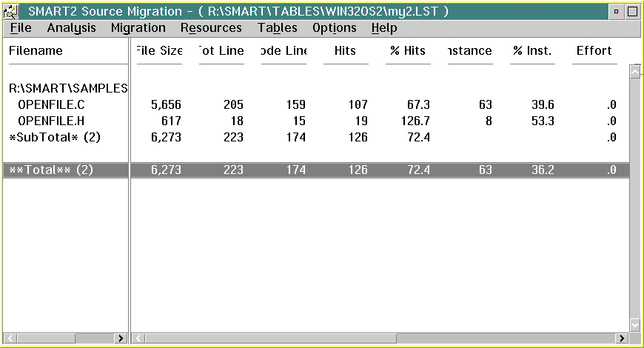The width and height of the screenshot is (644, 348).
Task: Open the Migration menu
Action: (138, 28)
